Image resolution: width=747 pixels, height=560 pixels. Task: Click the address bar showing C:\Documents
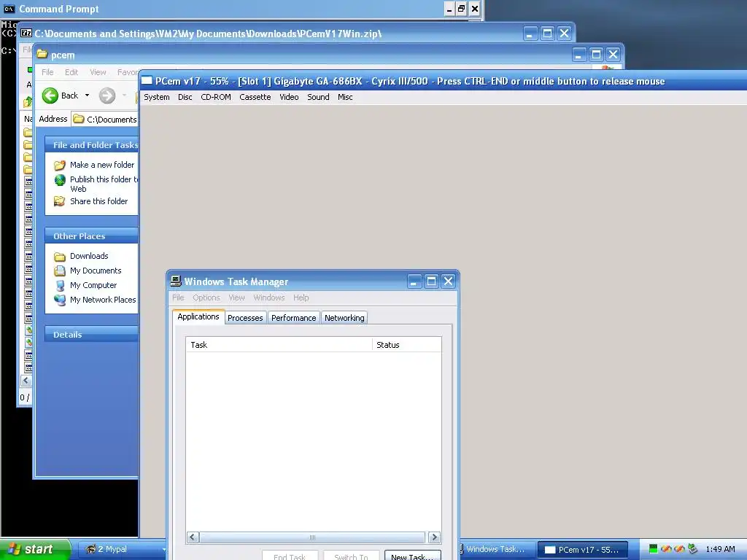tap(105, 119)
